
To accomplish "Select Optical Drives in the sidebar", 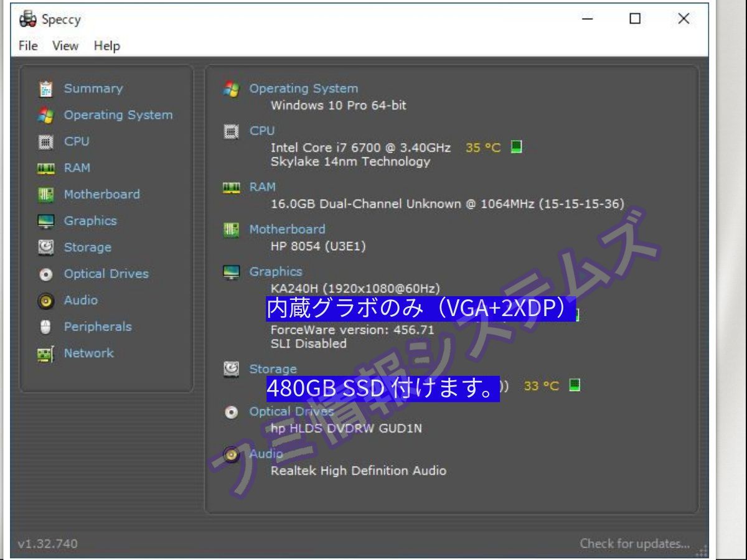I will pos(106,273).
